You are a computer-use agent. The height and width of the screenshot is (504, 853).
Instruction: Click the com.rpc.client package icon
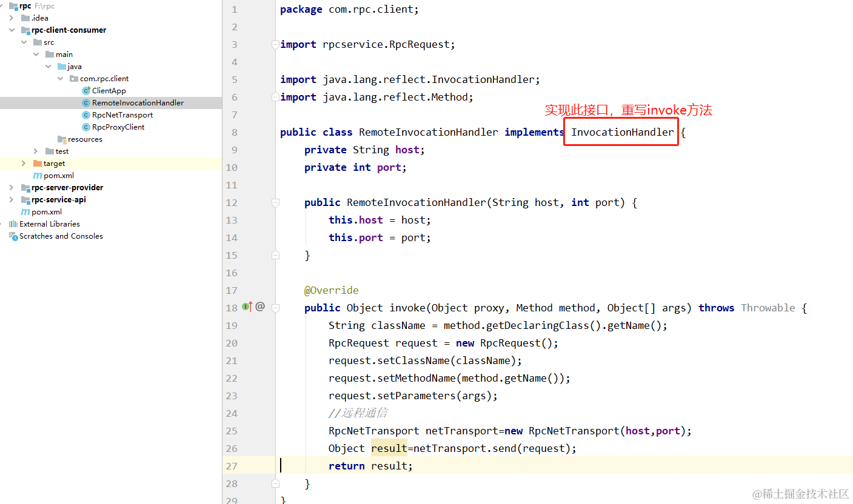click(x=74, y=79)
